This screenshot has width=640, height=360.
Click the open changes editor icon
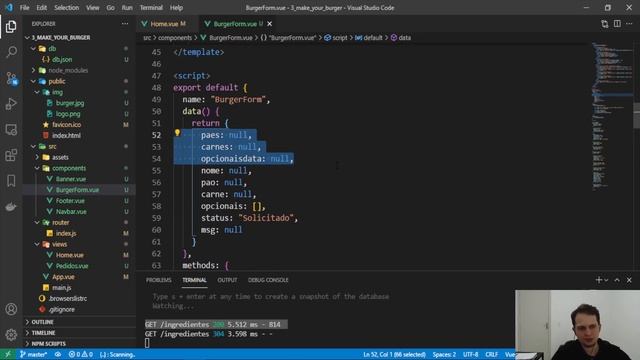[x=604, y=24]
